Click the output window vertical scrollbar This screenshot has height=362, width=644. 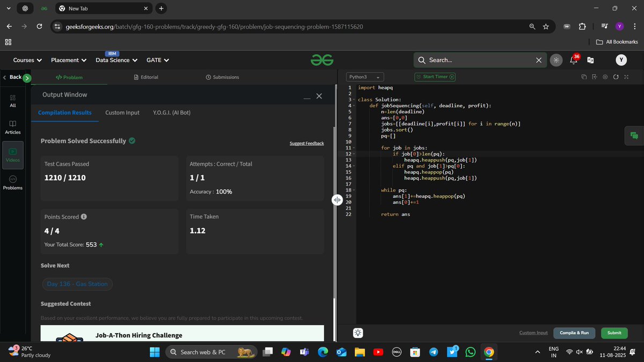pos(334,319)
